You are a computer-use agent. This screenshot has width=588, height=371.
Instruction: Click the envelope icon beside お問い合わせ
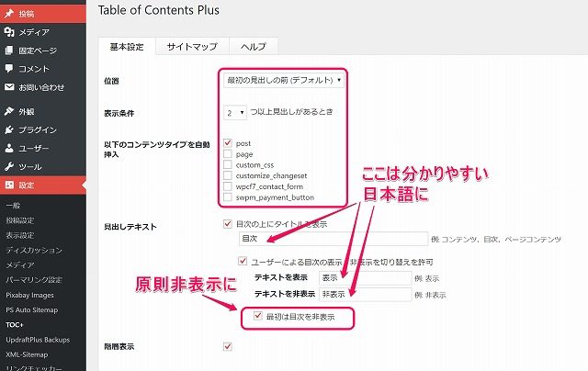pos(9,87)
